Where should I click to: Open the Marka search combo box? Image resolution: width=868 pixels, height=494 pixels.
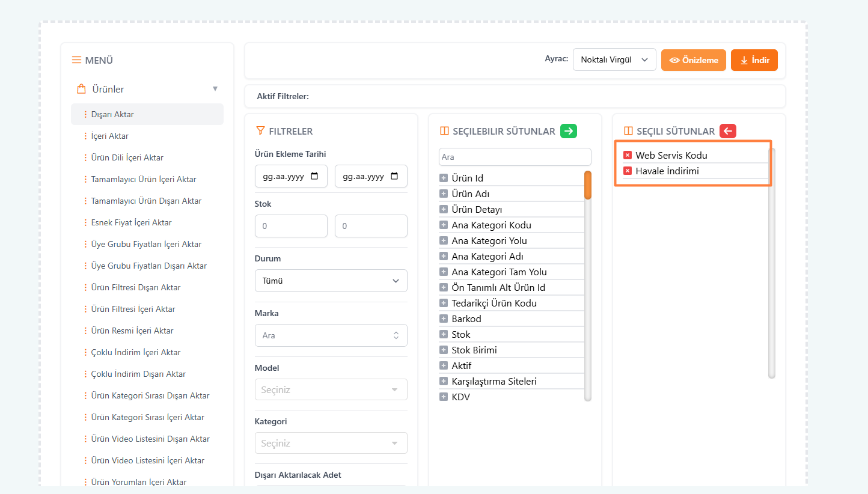331,335
